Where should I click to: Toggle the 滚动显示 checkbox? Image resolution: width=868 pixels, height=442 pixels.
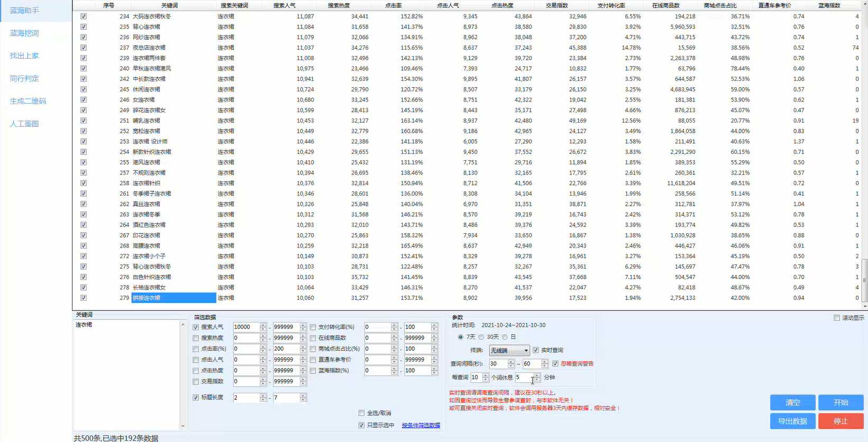[x=837, y=318]
